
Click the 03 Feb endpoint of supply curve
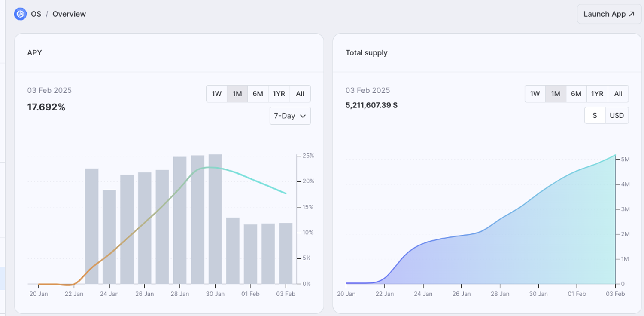[615, 155]
